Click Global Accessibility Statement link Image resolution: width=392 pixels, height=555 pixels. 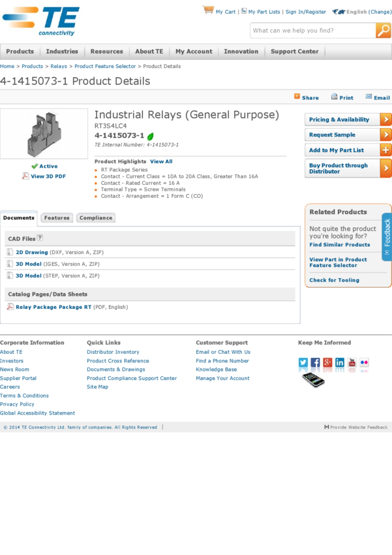[37, 413]
